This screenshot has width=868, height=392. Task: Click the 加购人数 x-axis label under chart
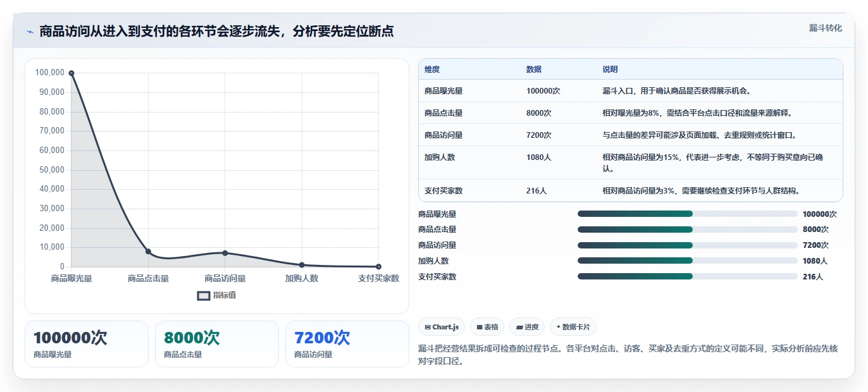pos(302,278)
